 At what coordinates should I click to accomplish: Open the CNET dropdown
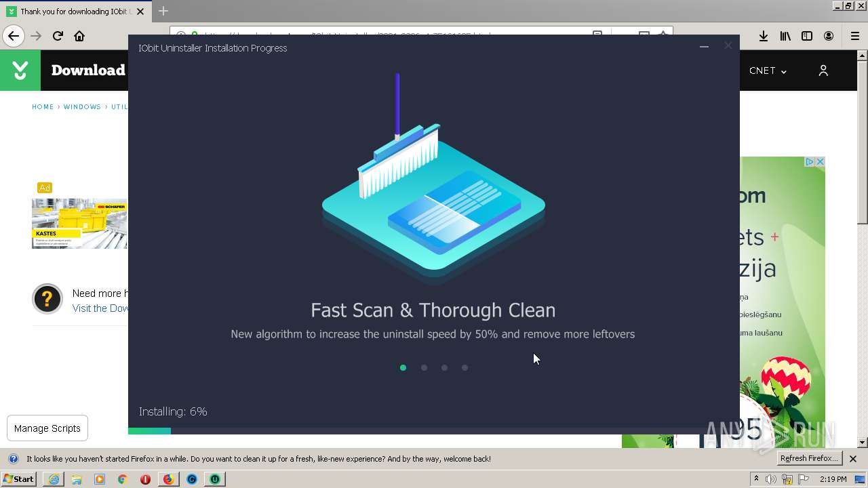click(x=768, y=70)
